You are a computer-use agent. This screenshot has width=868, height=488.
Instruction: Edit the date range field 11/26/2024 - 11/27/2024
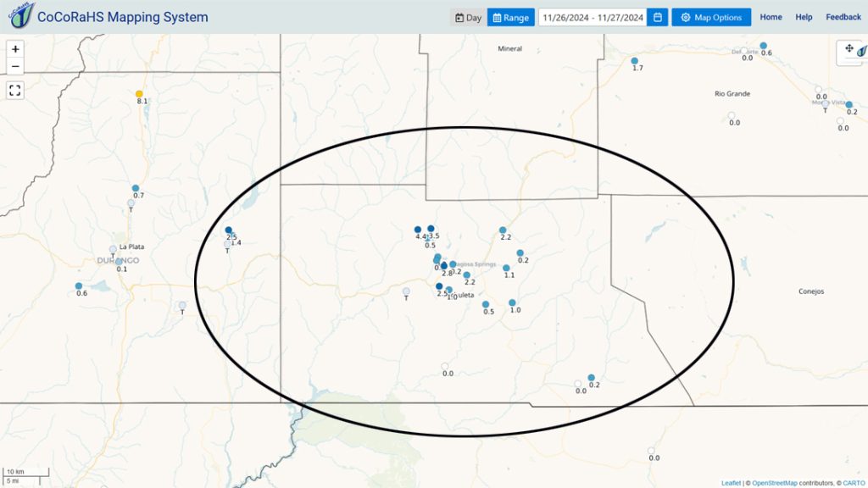coord(593,17)
